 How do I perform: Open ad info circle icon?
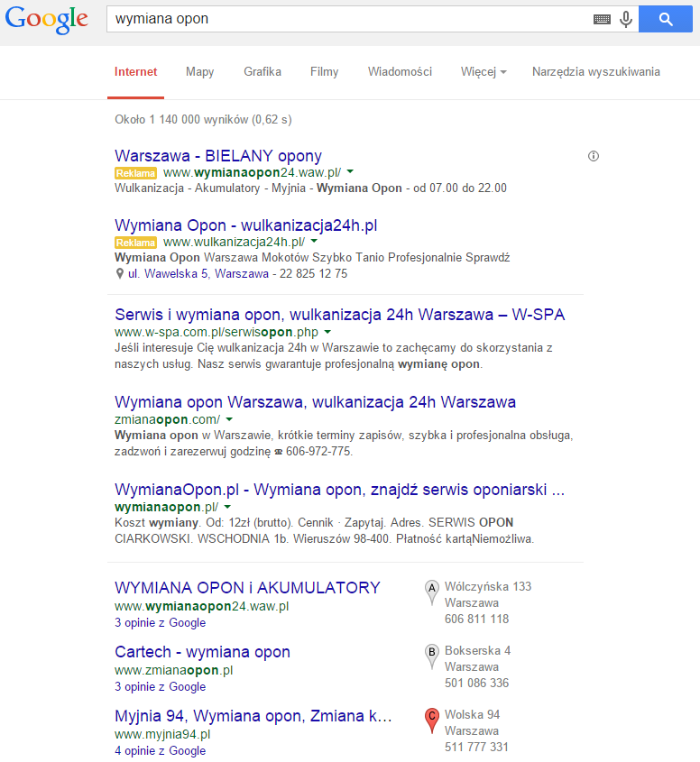594,156
